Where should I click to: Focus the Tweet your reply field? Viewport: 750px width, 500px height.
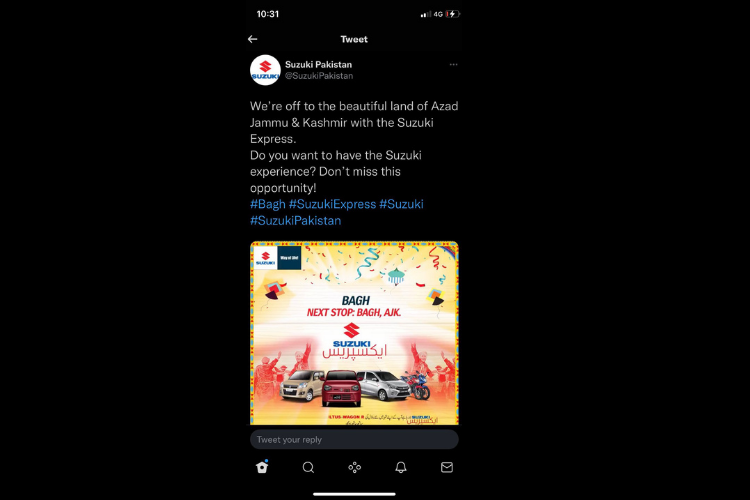pos(354,439)
